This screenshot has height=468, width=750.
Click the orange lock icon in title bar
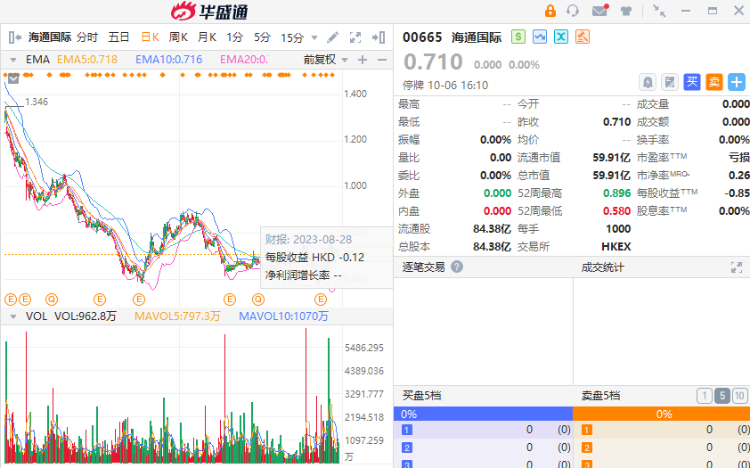pos(550,11)
